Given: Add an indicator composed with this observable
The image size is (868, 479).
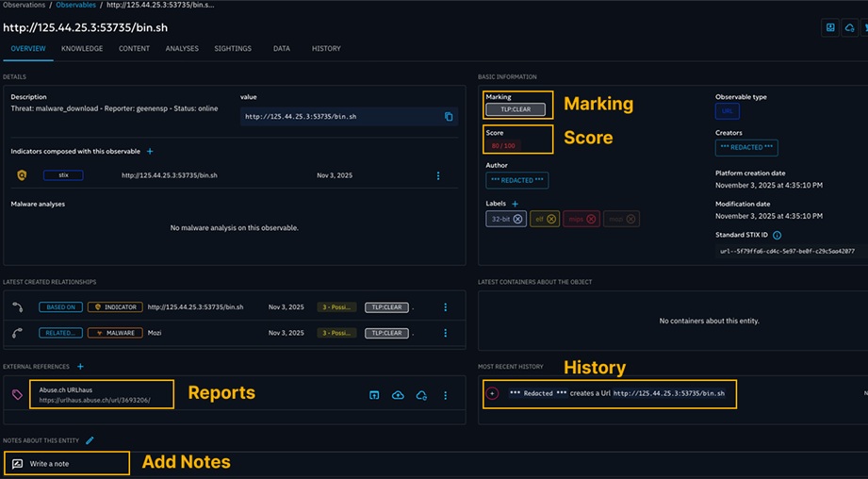Looking at the screenshot, I should [x=150, y=151].
